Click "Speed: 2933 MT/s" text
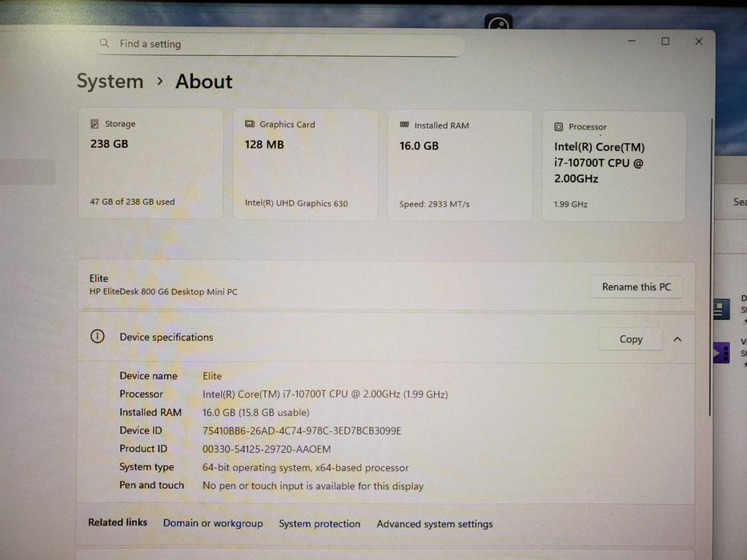747x560 pixels. click(435, 204)
